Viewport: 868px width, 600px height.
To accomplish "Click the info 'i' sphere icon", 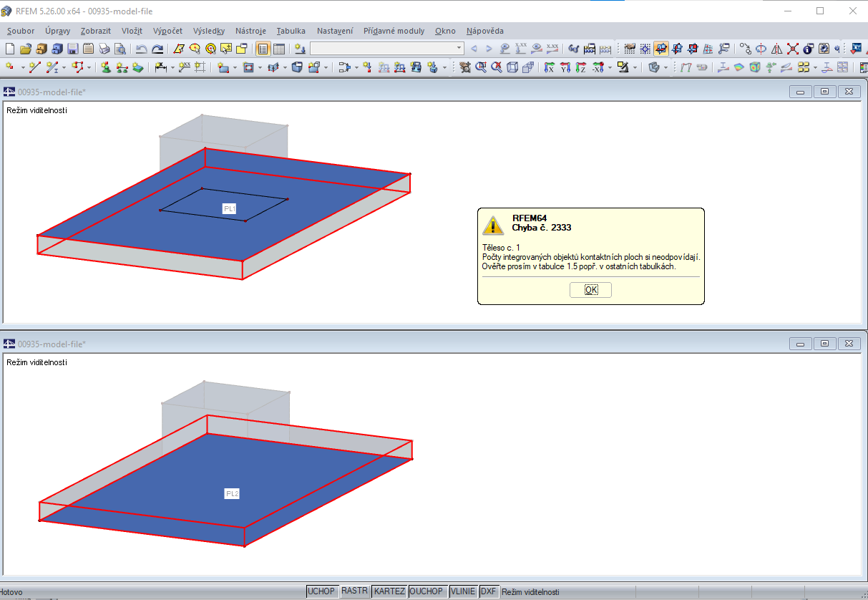I will coord(808,49).
